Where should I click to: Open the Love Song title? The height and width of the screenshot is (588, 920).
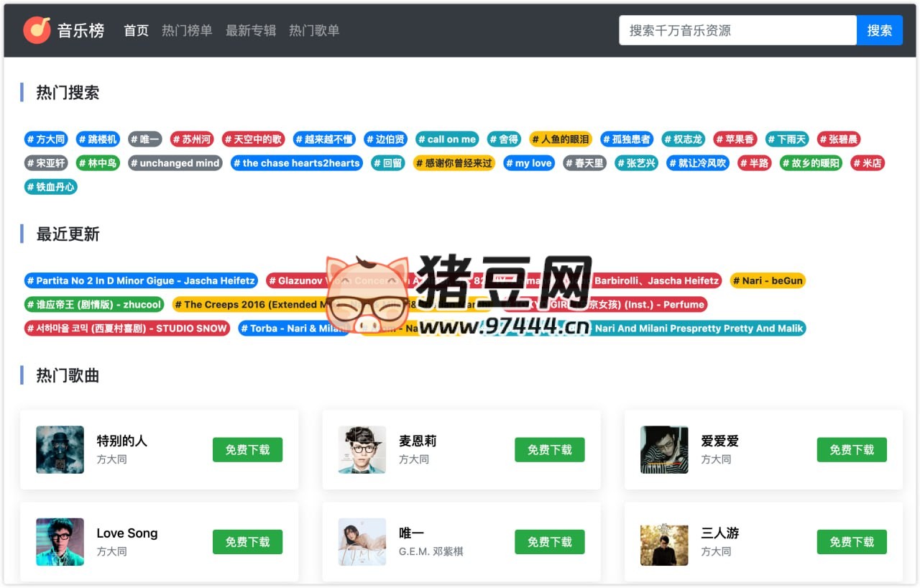[127, 533]
